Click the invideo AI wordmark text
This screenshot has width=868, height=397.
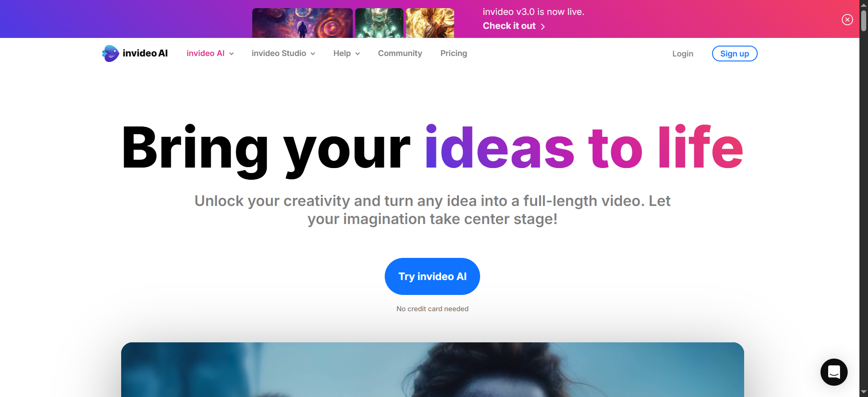(x=145, y=53)
